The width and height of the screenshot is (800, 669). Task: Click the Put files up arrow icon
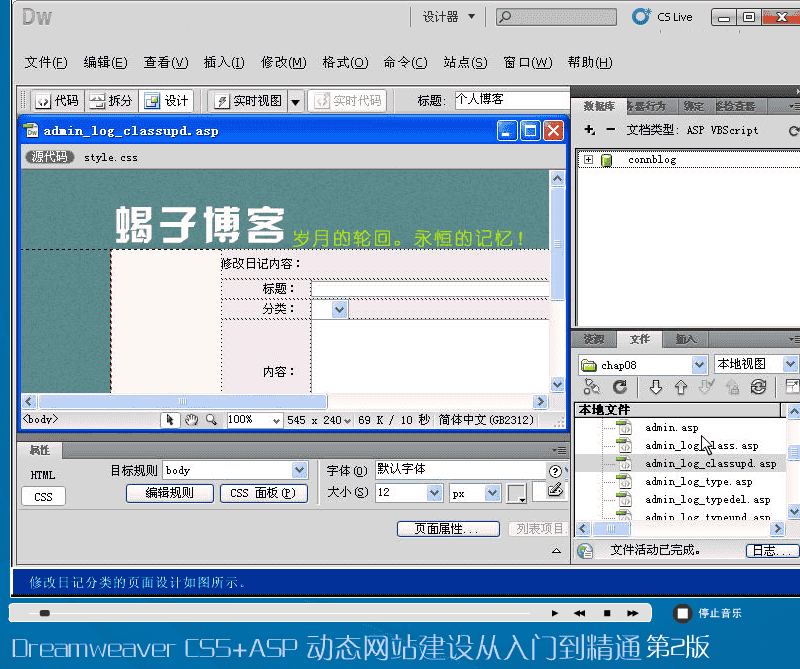681,387
